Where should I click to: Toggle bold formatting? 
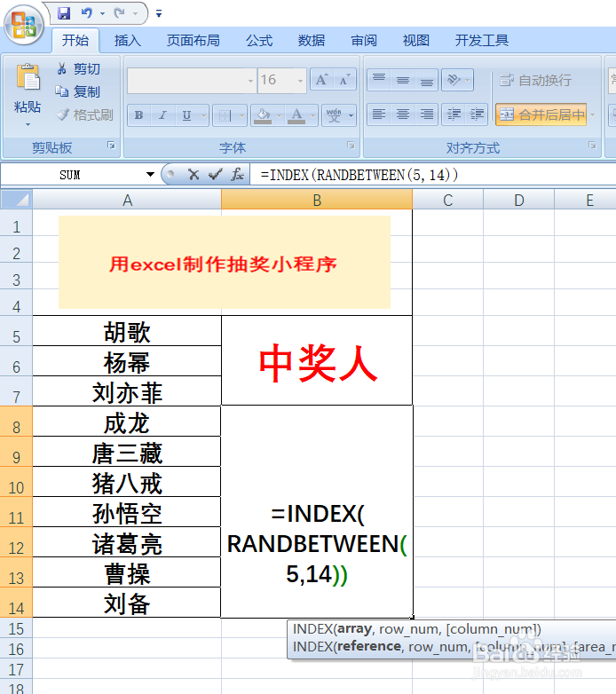coord(139,115)
